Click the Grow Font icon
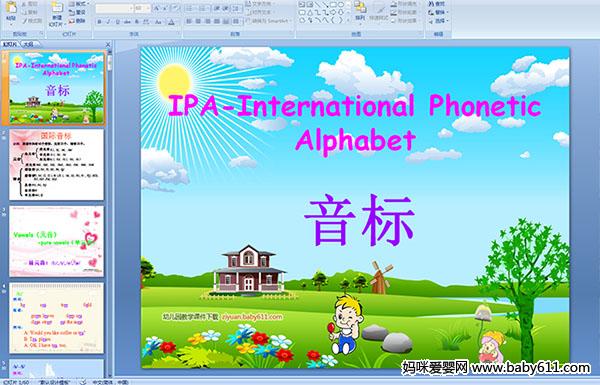This screenshot has height=385, width=600. click(x=157, y=8)
